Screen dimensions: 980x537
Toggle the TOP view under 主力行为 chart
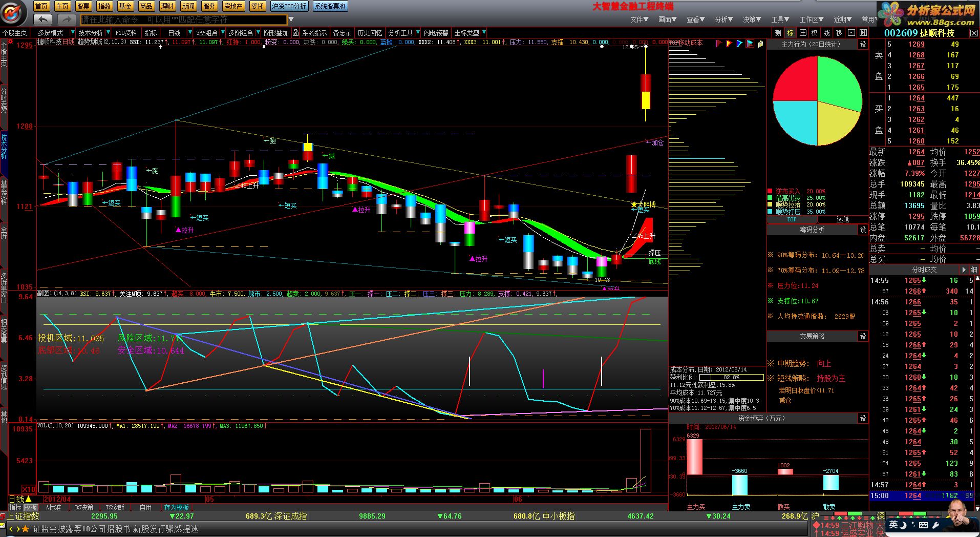(x=792, y=219)
